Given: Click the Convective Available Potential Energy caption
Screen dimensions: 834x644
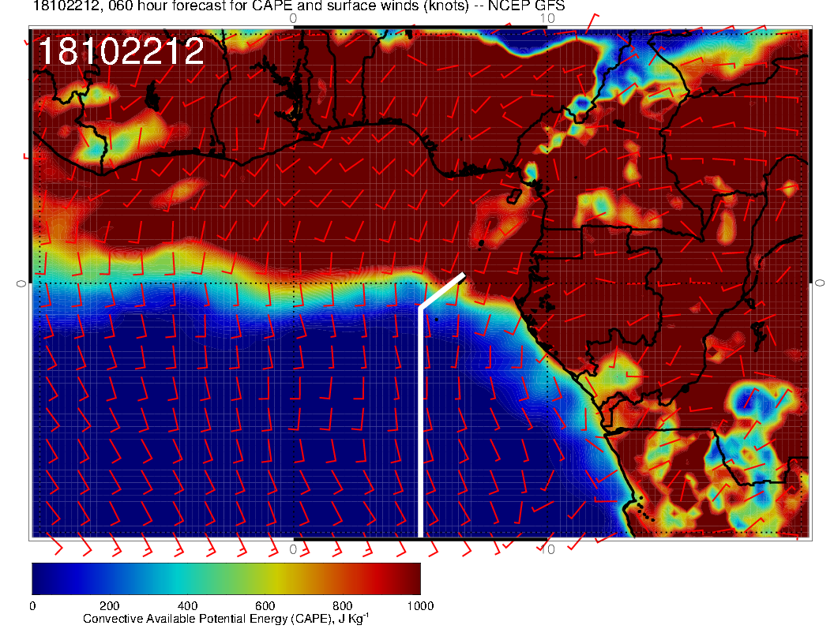Looking at the screenshot, I should pyautogui.click(x=226, y=619).
